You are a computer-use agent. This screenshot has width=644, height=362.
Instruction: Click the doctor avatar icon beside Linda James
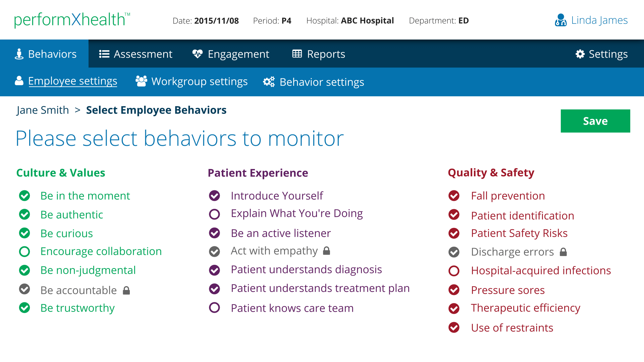tap(560, 20)
